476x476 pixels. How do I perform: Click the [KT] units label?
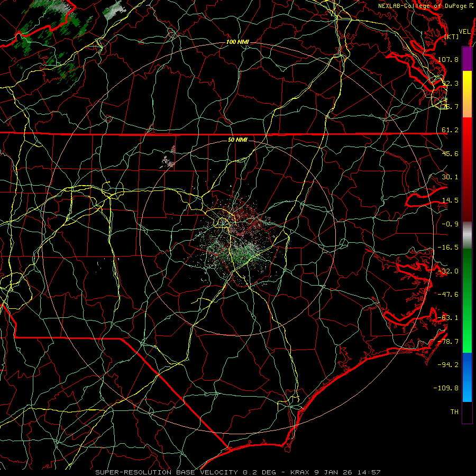coord(451,36)
